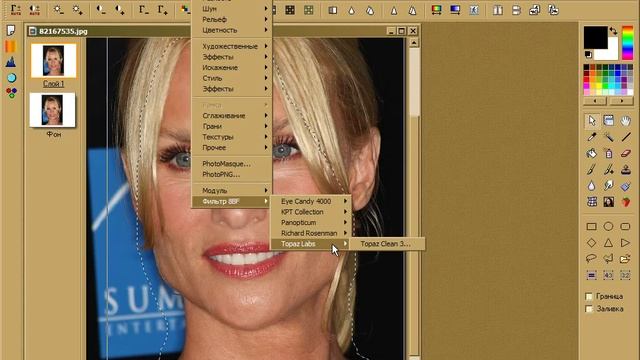Decrease brightness using the sun minus icon
640x360 pixels.
click(x=58, y=10)
